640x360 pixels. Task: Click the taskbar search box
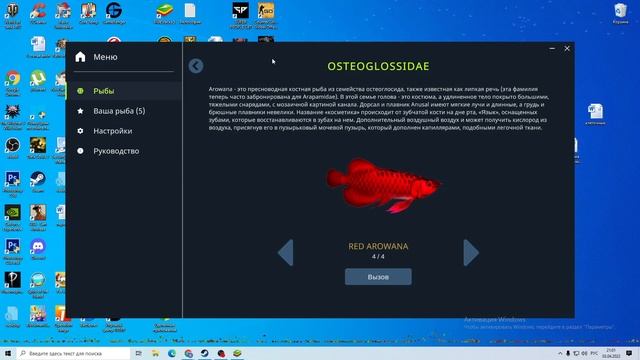[74, 353]
